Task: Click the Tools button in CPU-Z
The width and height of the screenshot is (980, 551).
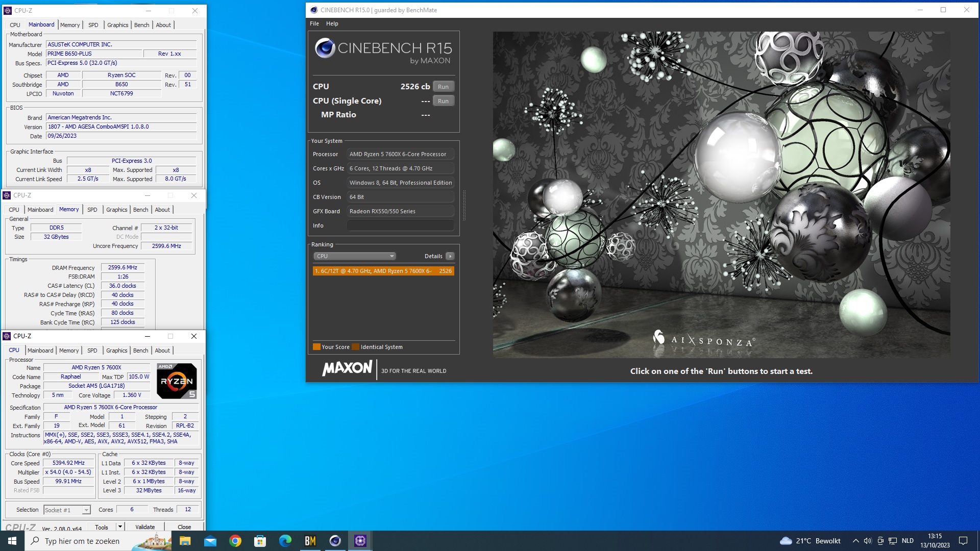Action: coord(102,527)
